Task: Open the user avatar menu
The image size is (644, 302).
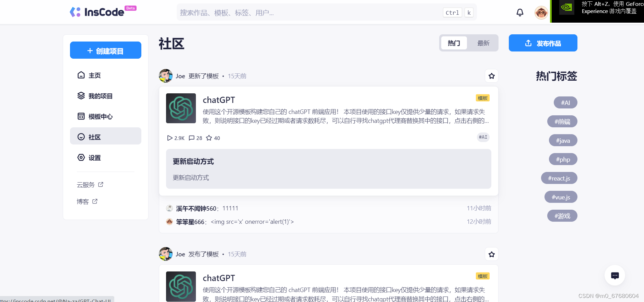Action: [541, 13]
